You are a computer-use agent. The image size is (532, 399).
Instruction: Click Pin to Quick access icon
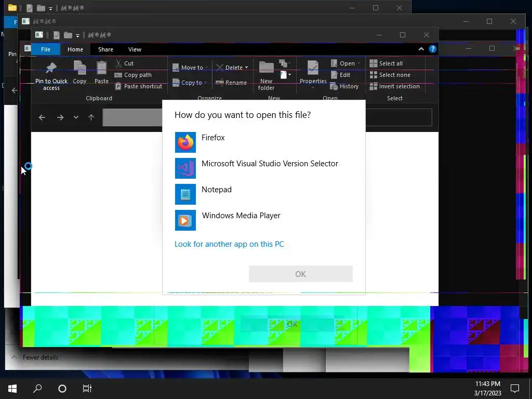[x=51, y=76]
